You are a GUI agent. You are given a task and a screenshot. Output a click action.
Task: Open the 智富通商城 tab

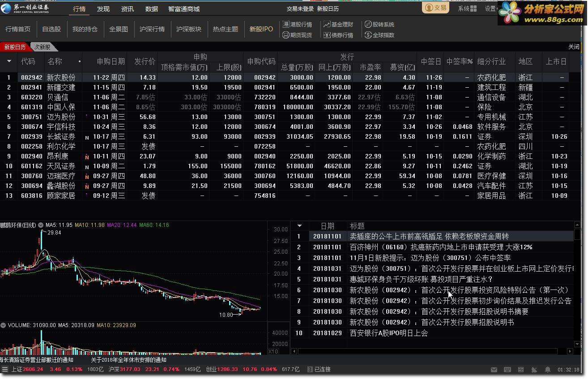click(184, 9)
